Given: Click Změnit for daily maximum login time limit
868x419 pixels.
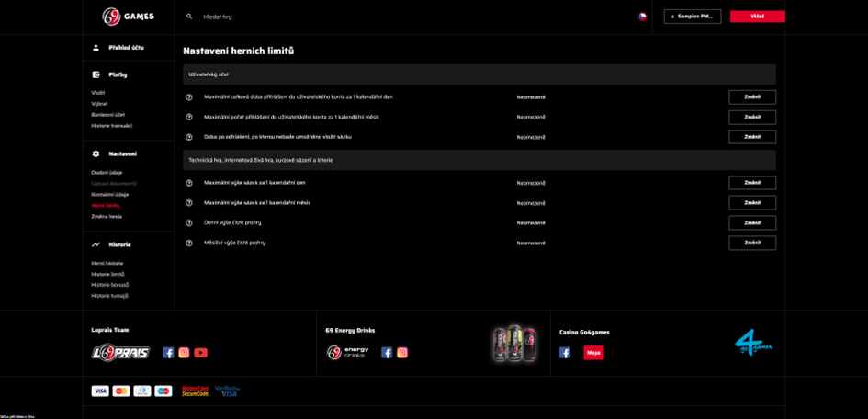Looking at the screenshot, I should click(752, 96).
